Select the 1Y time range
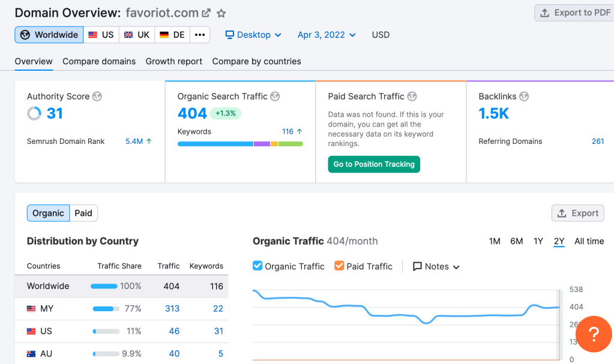This screenshot has width=614, height=364. point(538,241)
